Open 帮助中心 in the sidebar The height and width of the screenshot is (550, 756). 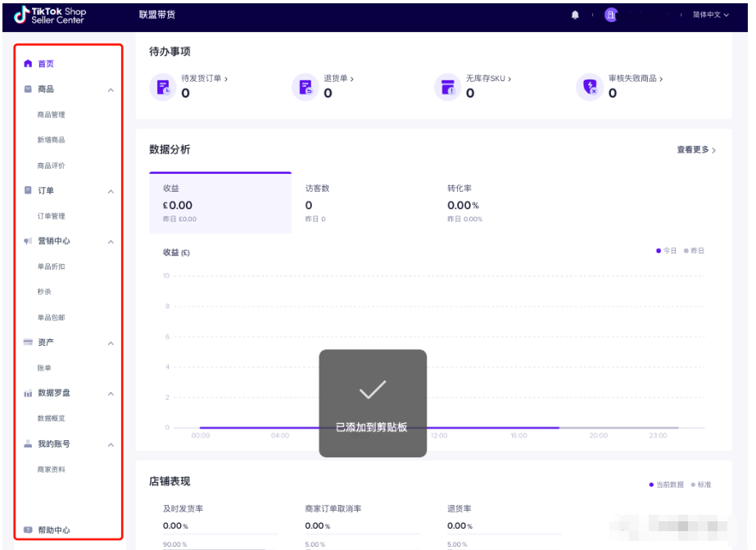(x=53, y=530)
